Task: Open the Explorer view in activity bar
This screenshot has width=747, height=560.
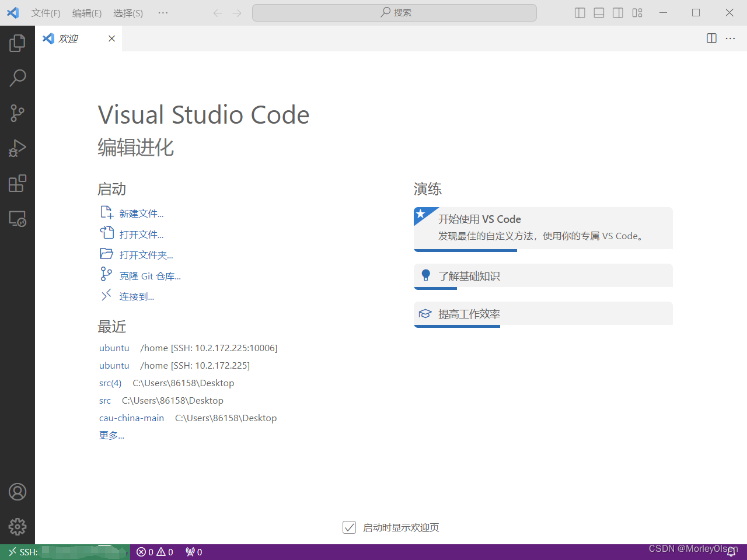Action: coord(18,43)
